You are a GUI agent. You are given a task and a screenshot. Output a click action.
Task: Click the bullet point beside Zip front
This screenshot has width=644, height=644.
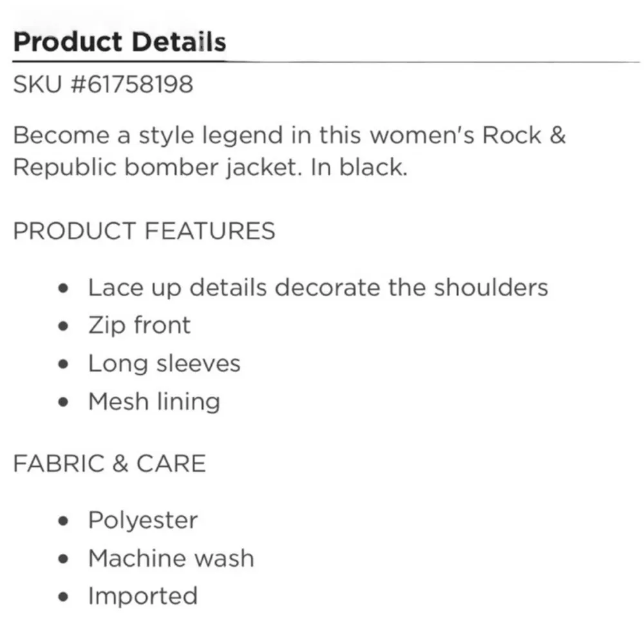[x=62, y=326]
